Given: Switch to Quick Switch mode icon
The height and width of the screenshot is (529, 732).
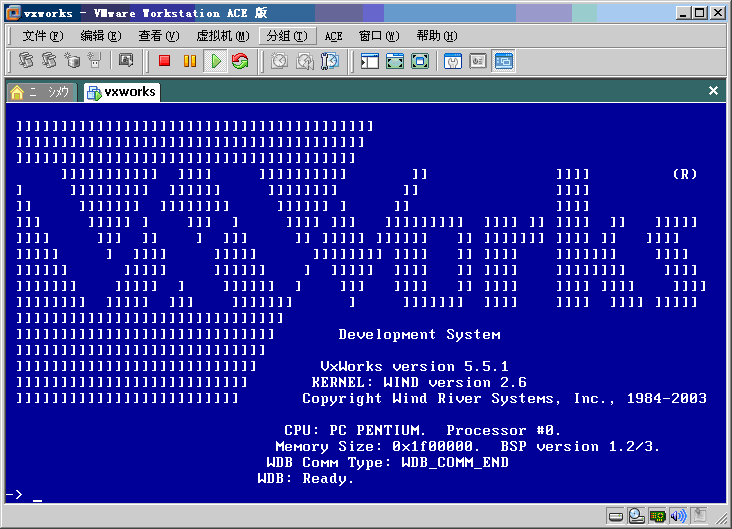Looking at the screenshot, I should coord(395,61).
